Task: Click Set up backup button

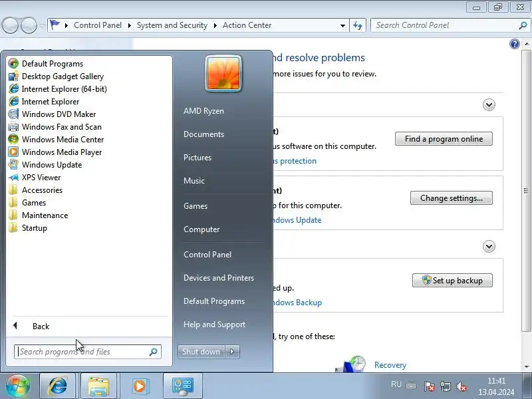Action: point(452,280)
